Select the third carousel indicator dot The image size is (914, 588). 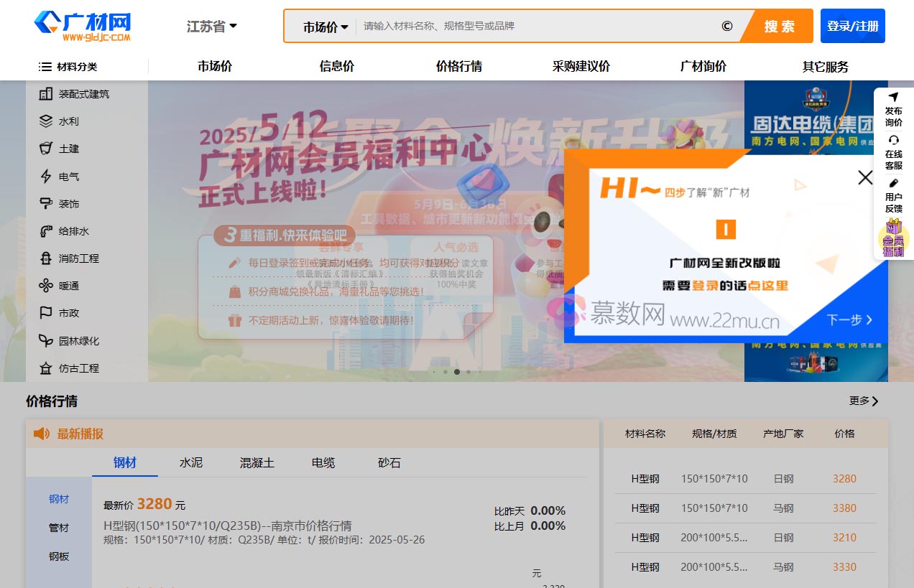[456, 372]
